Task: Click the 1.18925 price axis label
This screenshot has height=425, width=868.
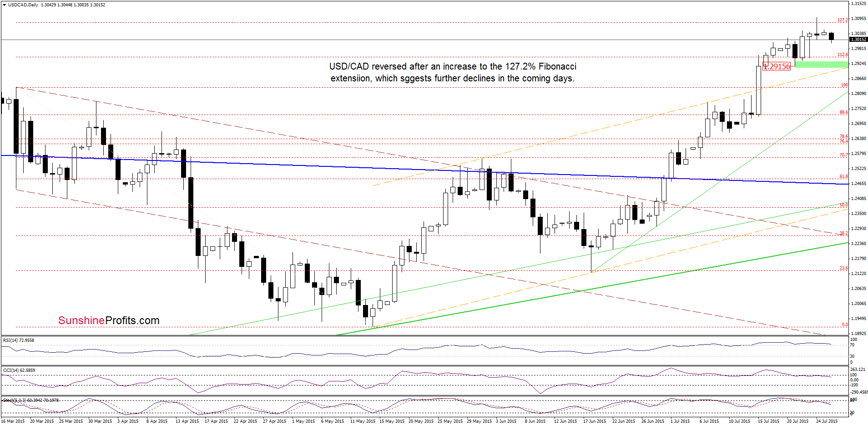Action: click(x=858, y=334)
